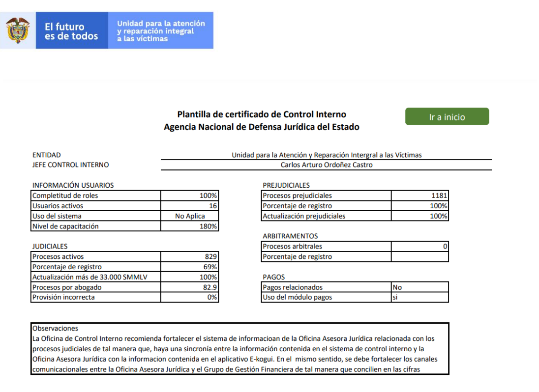Screen dimensions: 539x392
Task: Click the subtitle 'Agencia Nacional de Defensa Jurídica del Estado'
Action: pyautogui.click(x=262, y=127)
